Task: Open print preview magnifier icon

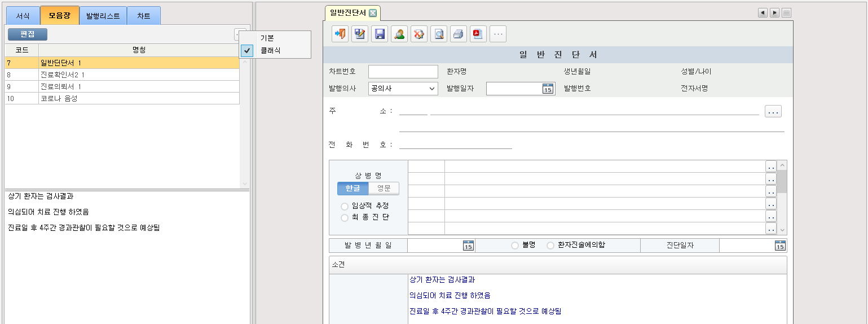Action: (439, 34)
